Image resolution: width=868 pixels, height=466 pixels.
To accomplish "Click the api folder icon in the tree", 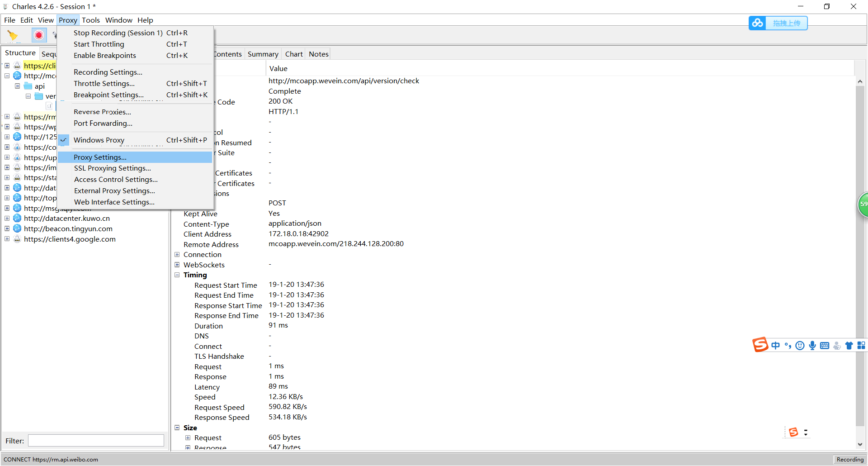I will [x=28, y=86].
